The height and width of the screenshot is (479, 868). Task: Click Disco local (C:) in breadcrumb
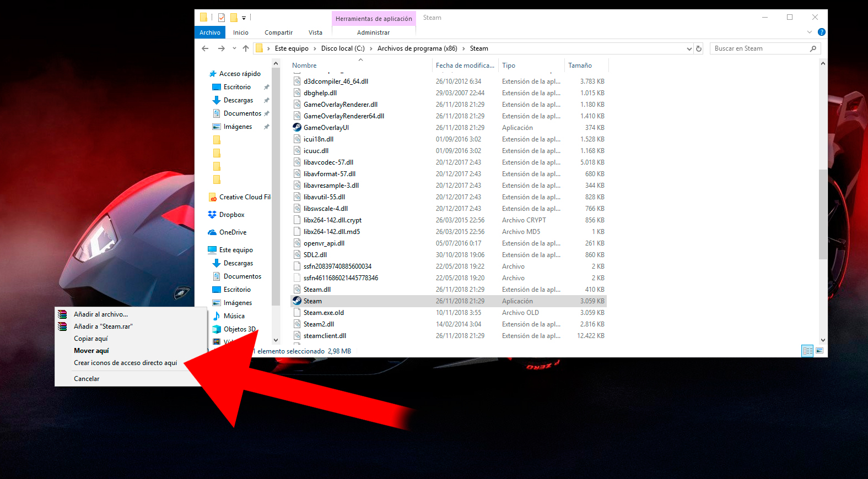[x=343, y=48]
